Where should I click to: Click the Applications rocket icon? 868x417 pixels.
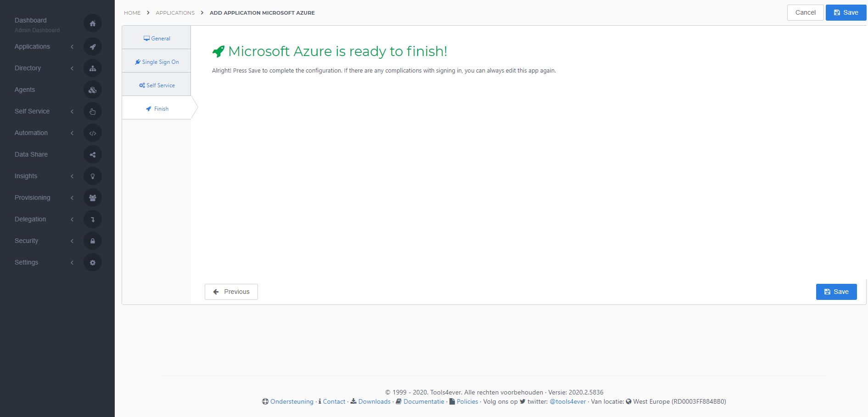[x=93, y=46]
